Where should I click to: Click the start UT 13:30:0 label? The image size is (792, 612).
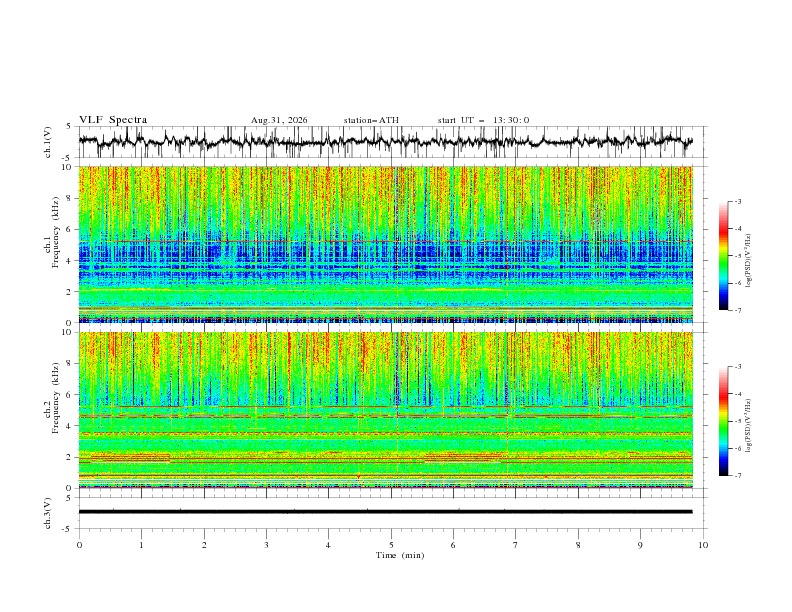point(483,120)
